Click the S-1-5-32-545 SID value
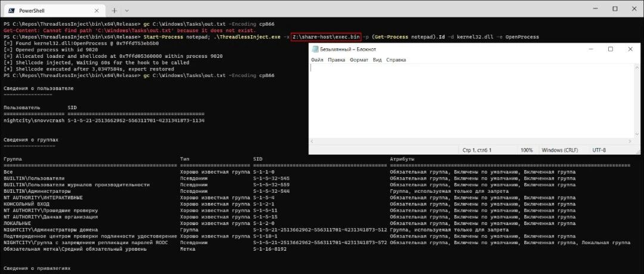 tap(271, 178)
